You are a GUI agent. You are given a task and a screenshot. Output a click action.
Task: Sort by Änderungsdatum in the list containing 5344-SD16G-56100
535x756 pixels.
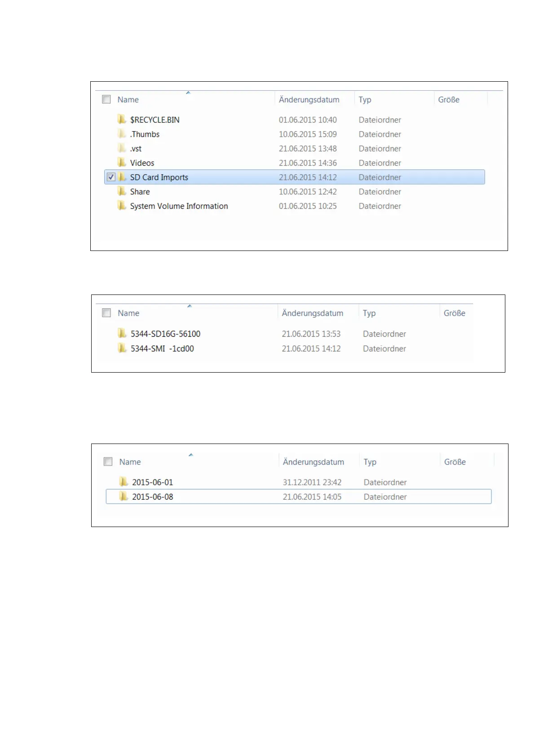coord(312,313)
